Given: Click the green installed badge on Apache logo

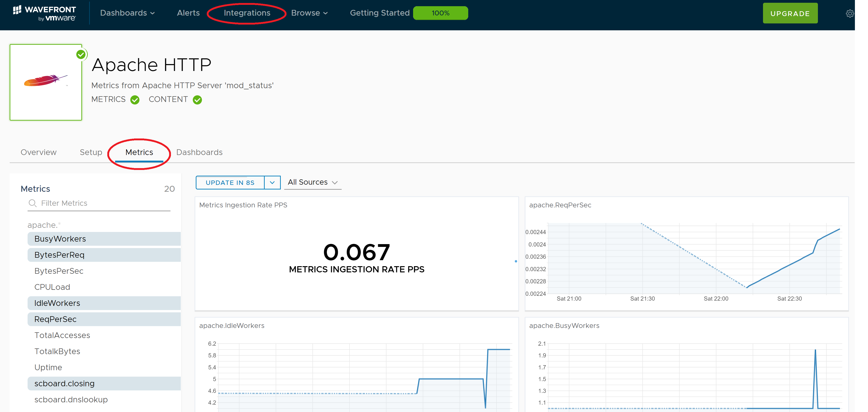Looking at the screenshot, I should 81,54.
